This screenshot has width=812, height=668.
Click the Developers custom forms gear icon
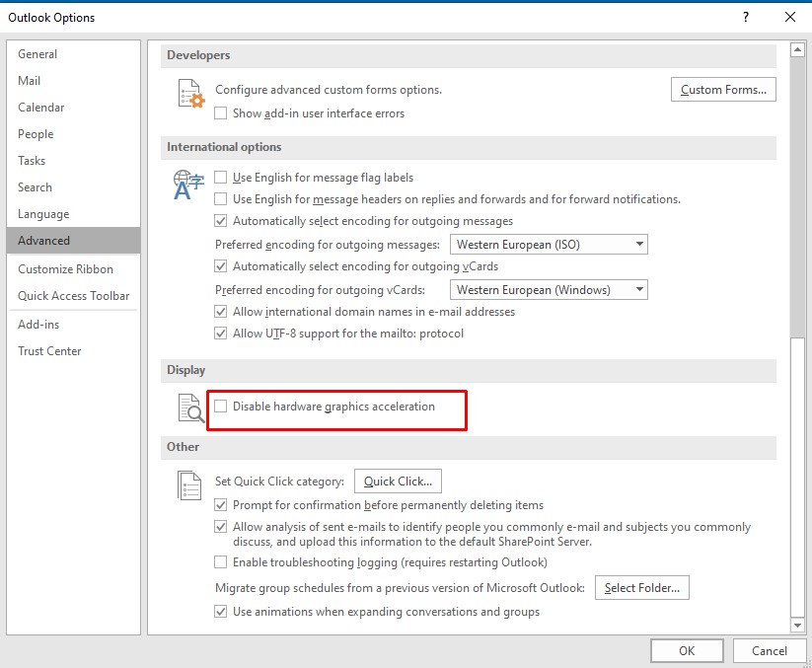(189, 94)
